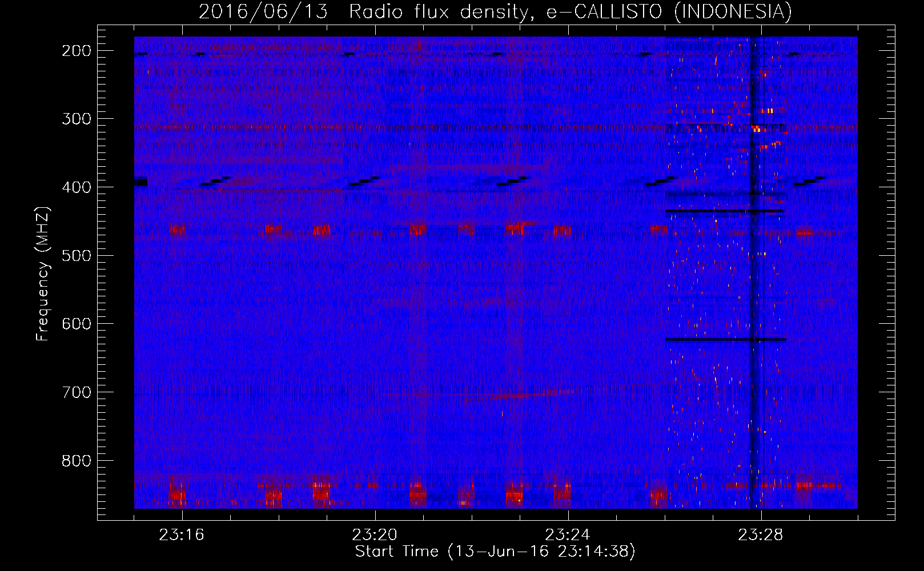Click the 'Frequency (MHZ)' axis label

(x=43, y=274)
